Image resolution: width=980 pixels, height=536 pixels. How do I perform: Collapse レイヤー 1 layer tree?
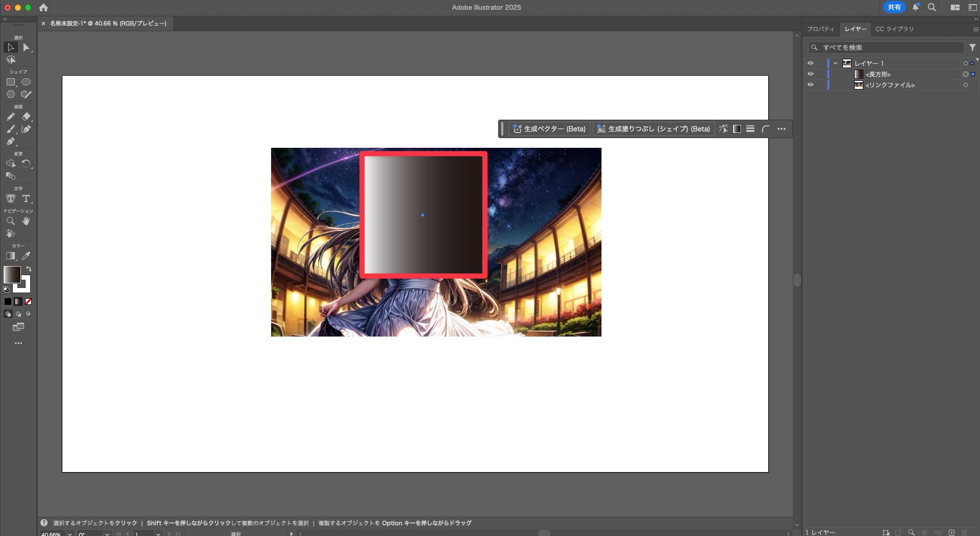click(835, 63)
